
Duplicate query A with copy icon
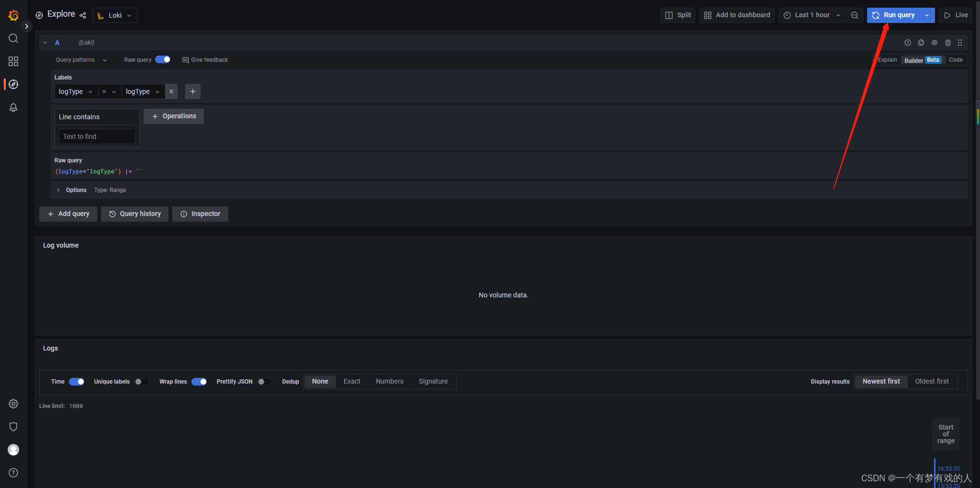coord(921,43)
